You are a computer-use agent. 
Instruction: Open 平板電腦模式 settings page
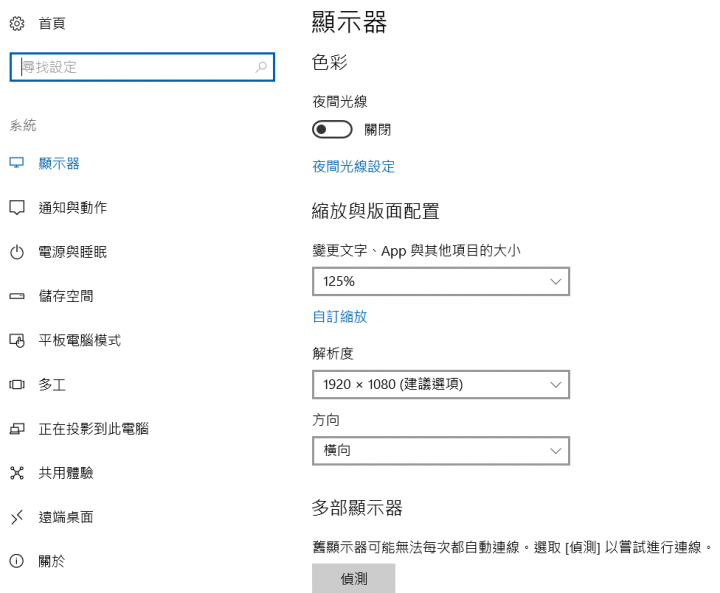pyautogui.click(x=79, y=340)
